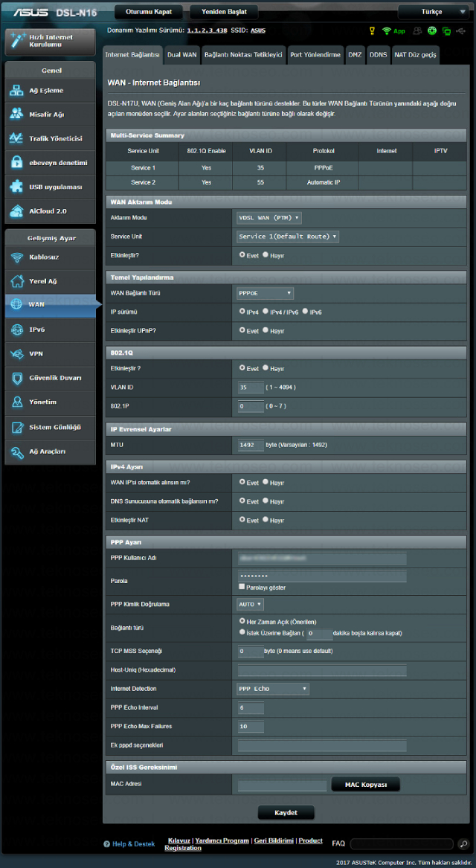Screen dimensions: 476x868
Task: Enable Parolayı göster checkbox
Action: (241, 587)
